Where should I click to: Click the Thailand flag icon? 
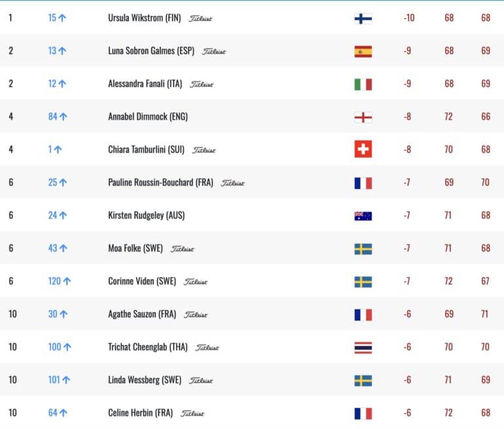363,348
